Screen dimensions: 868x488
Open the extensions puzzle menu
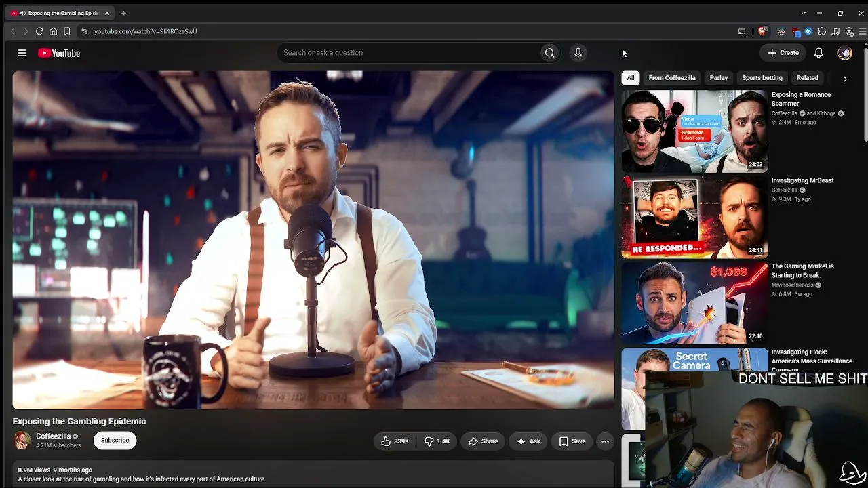pos(822,31)
